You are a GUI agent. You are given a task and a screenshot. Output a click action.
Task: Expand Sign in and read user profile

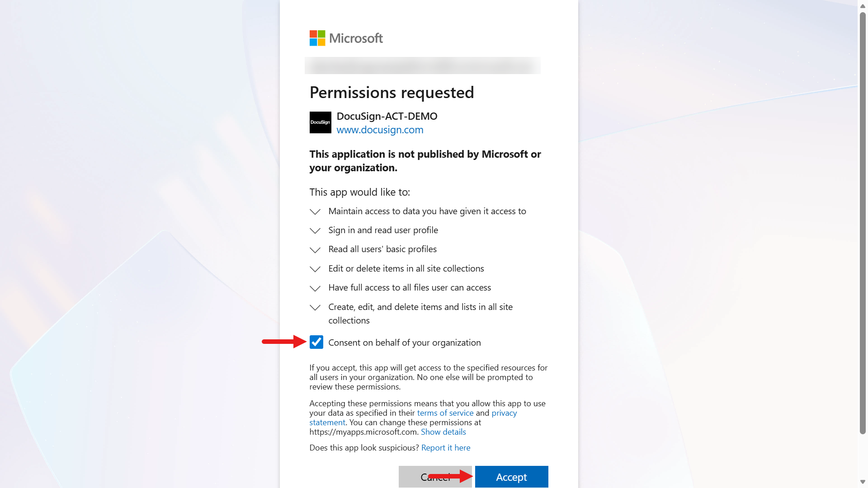(x=315, y=230)
